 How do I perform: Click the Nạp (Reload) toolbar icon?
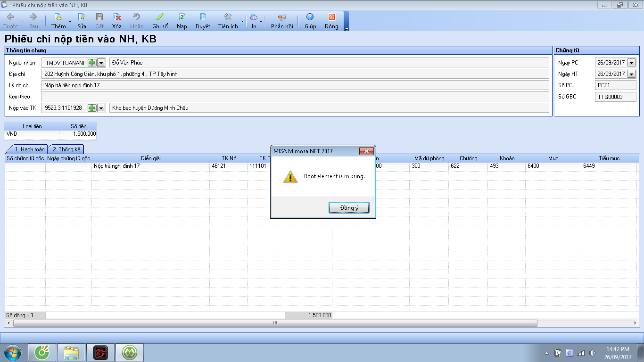[182, 17]
